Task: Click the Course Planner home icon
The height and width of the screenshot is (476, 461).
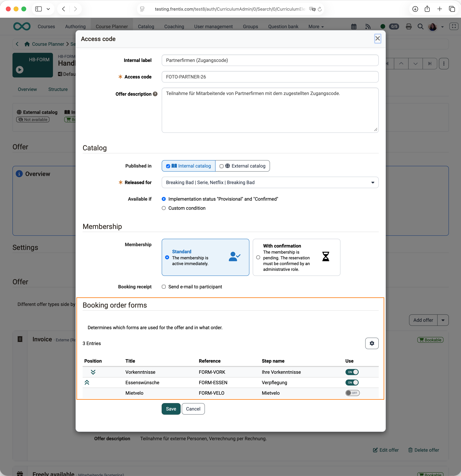Action: (x=27, y=44)
